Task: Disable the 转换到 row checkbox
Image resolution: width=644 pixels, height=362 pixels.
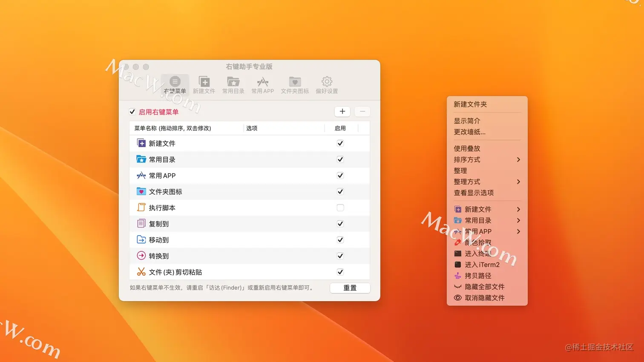Action: (340, 256)
